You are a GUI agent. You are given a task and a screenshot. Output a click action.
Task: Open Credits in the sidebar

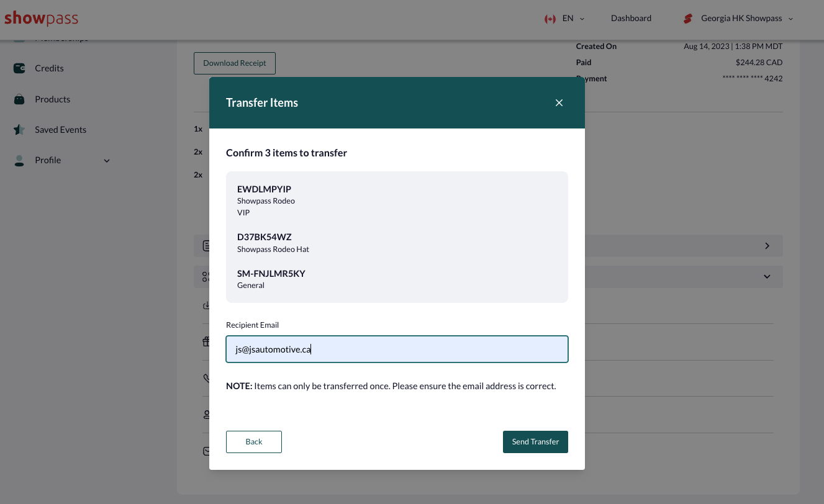[x=49, y=68]
